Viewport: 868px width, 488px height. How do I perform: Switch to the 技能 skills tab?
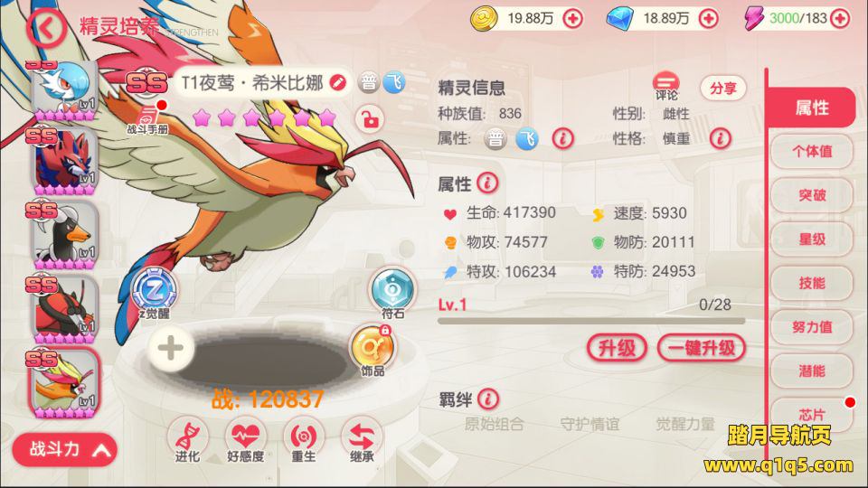point(812,283)
